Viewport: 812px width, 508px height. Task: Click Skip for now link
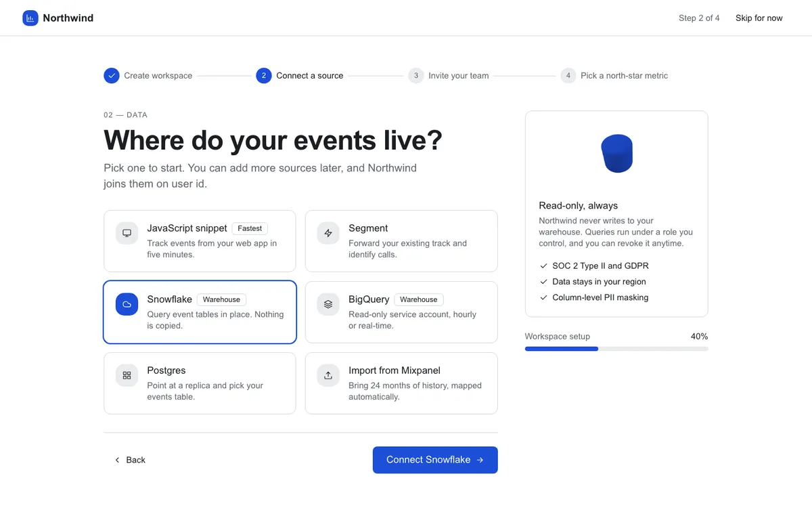[x=759, y=18]
